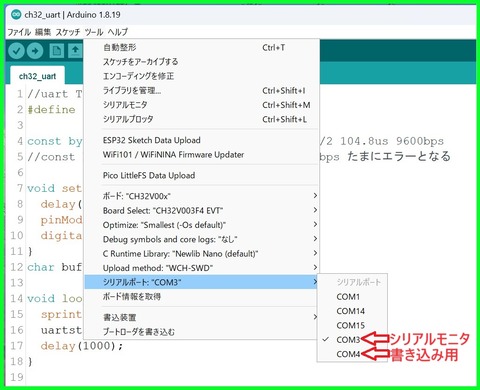Screen dimensions: 480x390
Task: Expand シリアルポート: "COM3" submenu
Action: tap(201, 282)
